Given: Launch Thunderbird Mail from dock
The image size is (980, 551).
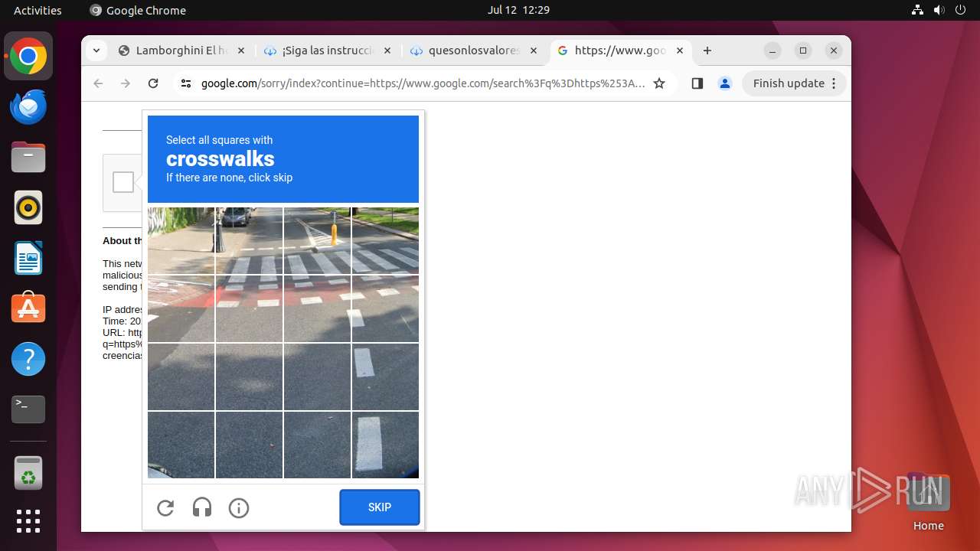Looking at the screenshot, I should (x=28, y=106).
